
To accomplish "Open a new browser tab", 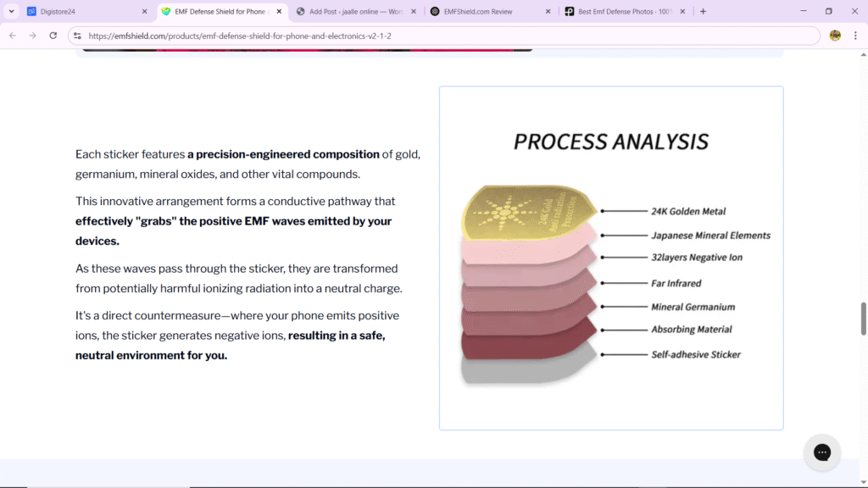I will [x=703, y=11].
